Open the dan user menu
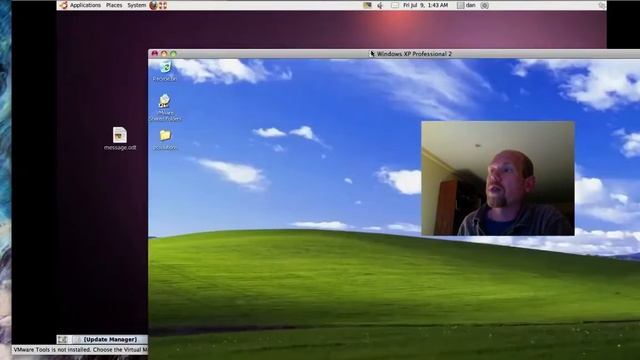640x360 pixels. [467, 5]
